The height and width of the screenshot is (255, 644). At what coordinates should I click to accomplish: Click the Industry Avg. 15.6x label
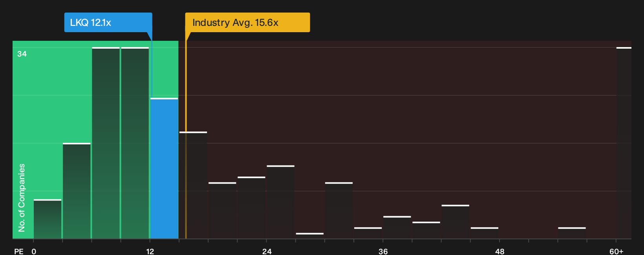coord(247,22)
